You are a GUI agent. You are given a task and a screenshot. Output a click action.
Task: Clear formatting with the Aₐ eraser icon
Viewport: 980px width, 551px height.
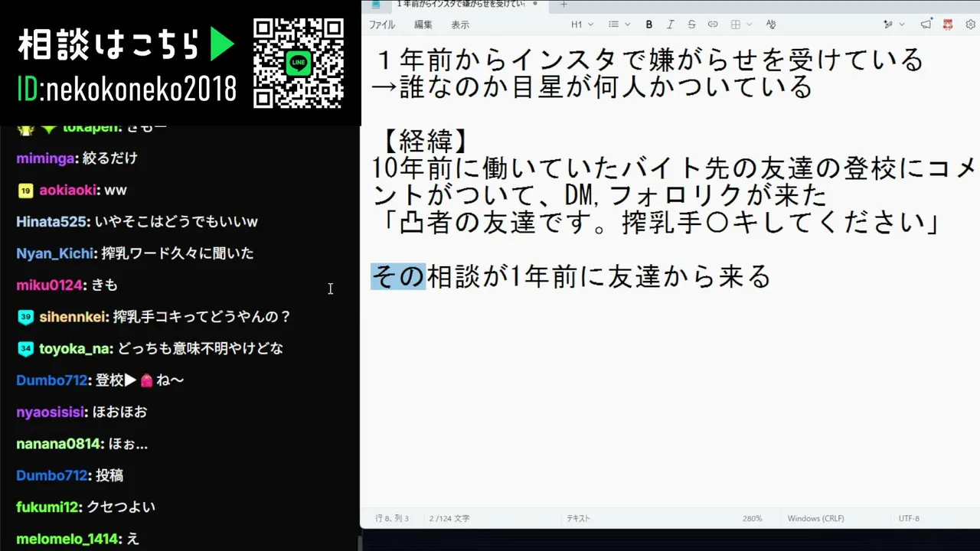click(771, 24)
